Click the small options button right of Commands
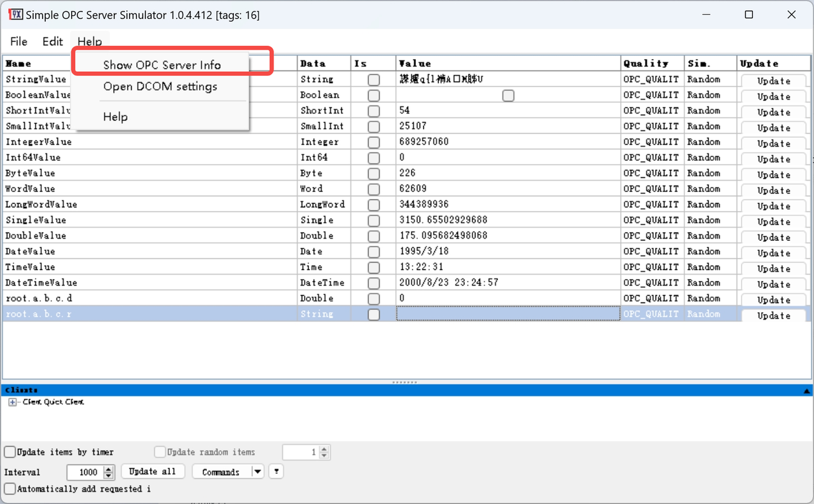 coord(275,472)
